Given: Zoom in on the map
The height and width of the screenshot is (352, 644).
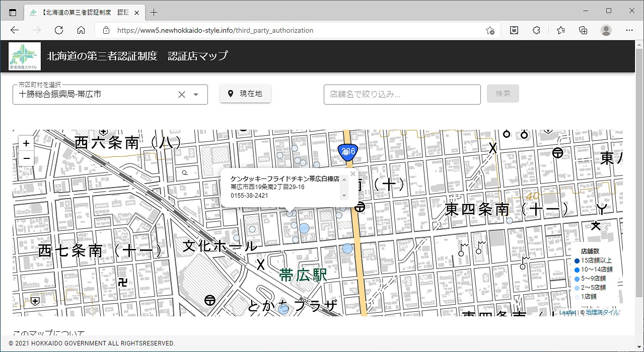Looking at the screenshot, I should [x=26, y=143].
